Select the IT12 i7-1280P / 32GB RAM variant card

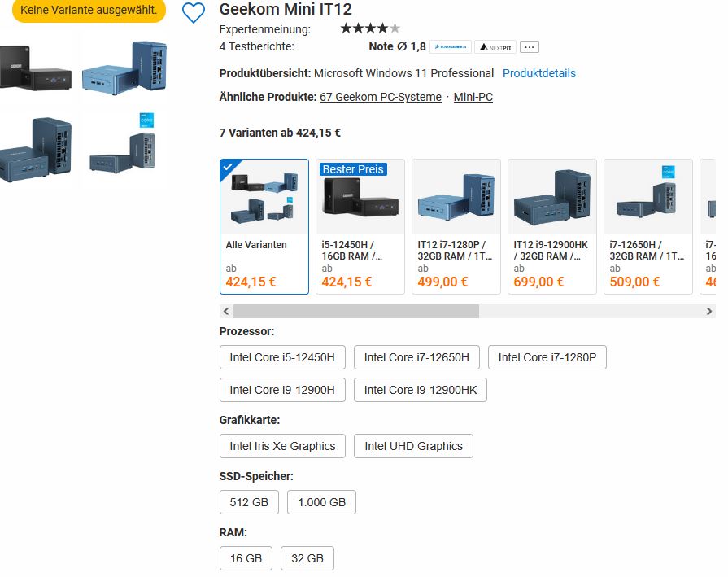point(456,227)
